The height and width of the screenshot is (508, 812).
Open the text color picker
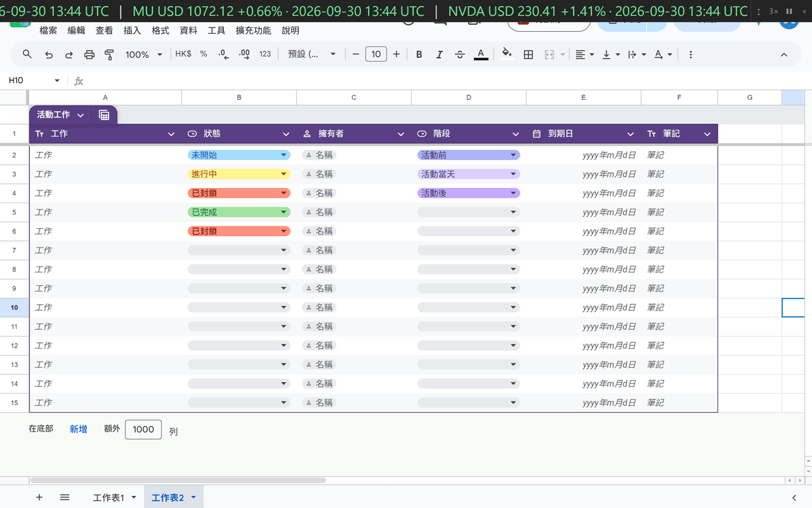pos(481,55)
